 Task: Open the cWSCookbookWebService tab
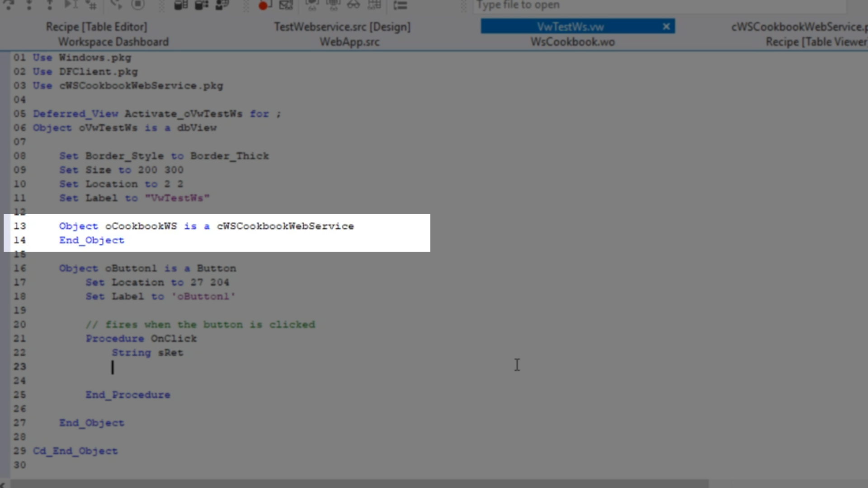click(798, 27)
